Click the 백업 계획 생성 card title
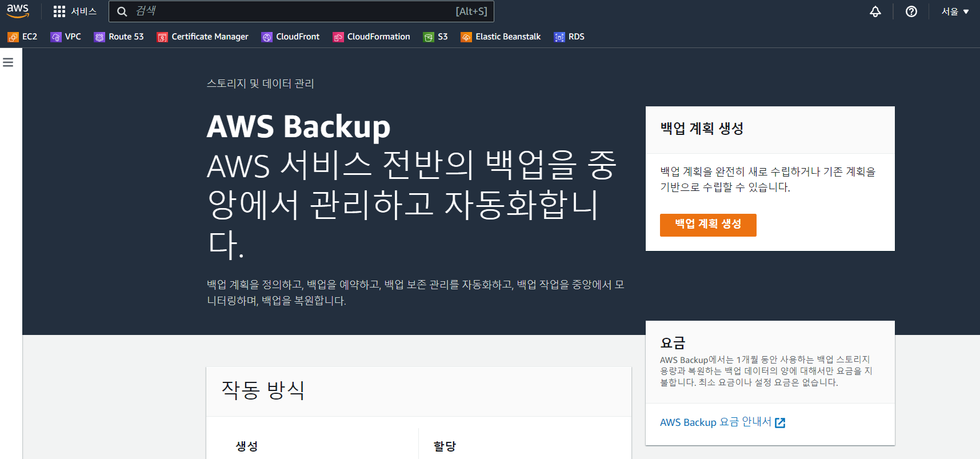980x459 pixels. (702, 129)
